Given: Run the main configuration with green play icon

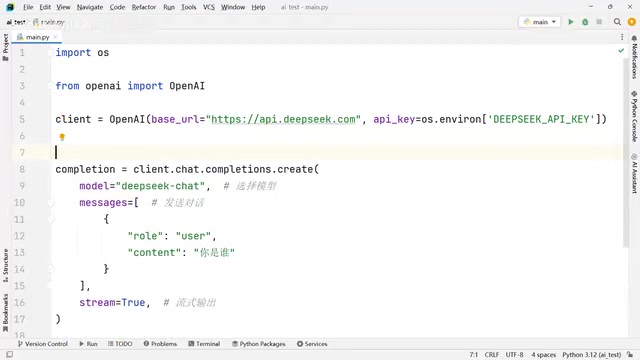Looking at the screenshot, I should (571, 22).
